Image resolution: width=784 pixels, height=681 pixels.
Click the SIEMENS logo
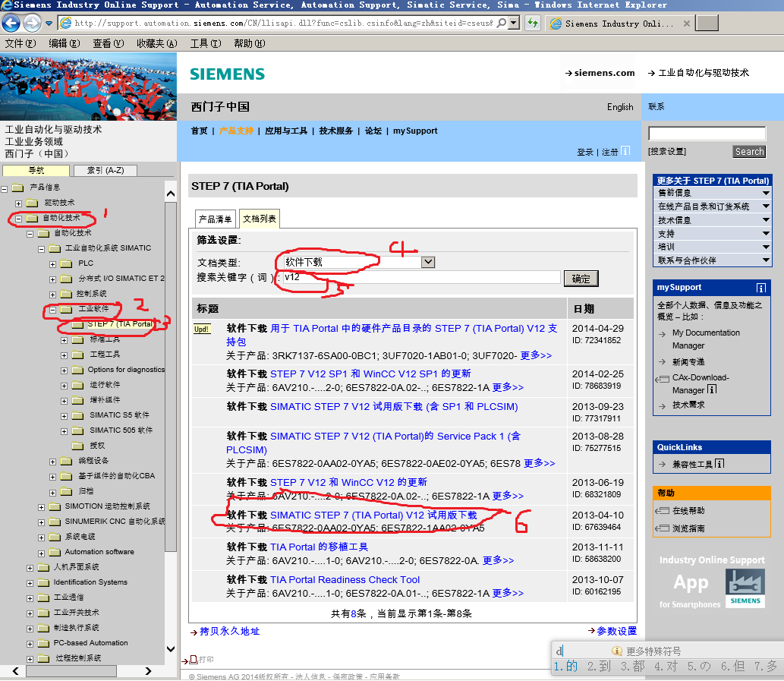(228, 74)
